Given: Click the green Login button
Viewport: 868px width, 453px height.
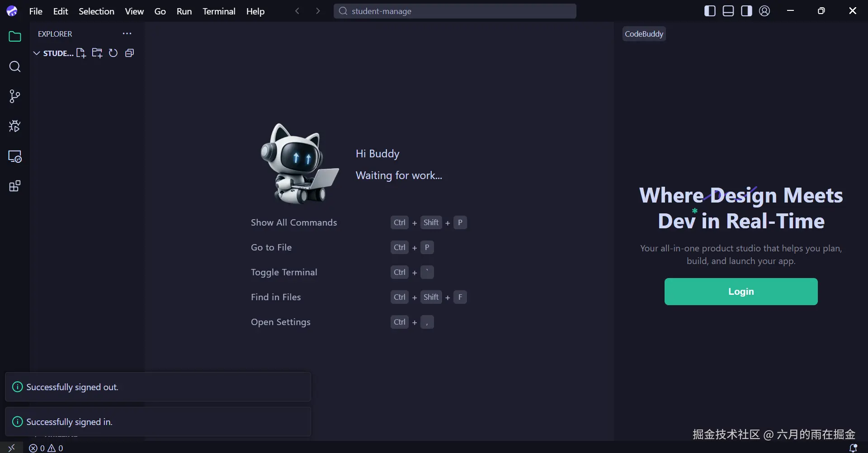Looking at the screenshot, I should click(741, 292).
